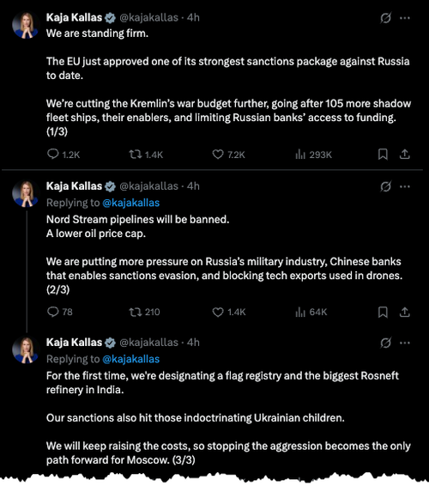Retweet the first tweet with 1.4K reposts
This screenshot has width=429, height=504.
[146, 155]
